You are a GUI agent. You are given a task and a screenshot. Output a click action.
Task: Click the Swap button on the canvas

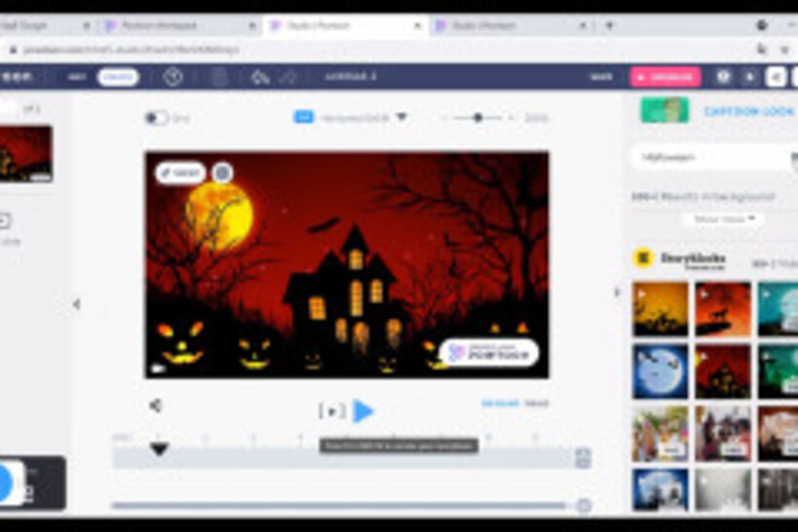(181, 173)
